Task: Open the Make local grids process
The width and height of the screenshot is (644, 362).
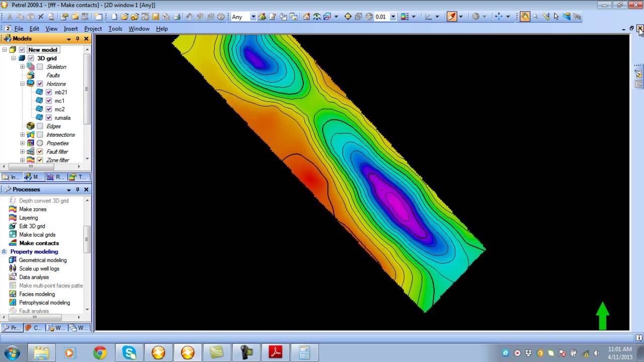Action: (37, 235)
